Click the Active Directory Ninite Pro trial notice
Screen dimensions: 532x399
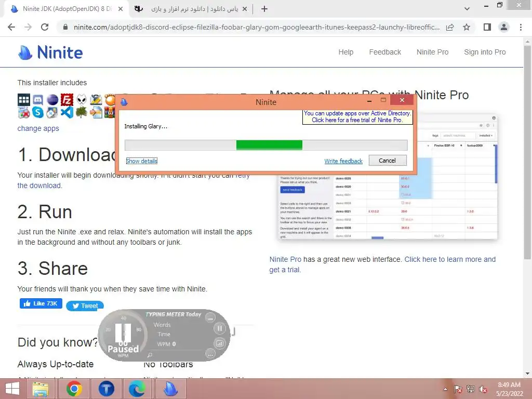coord(357,117)
